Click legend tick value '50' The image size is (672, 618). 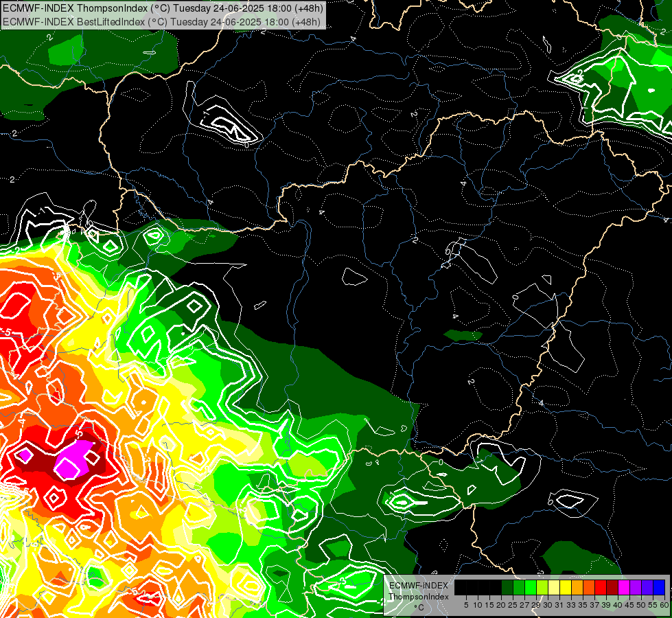coord(641,605)
